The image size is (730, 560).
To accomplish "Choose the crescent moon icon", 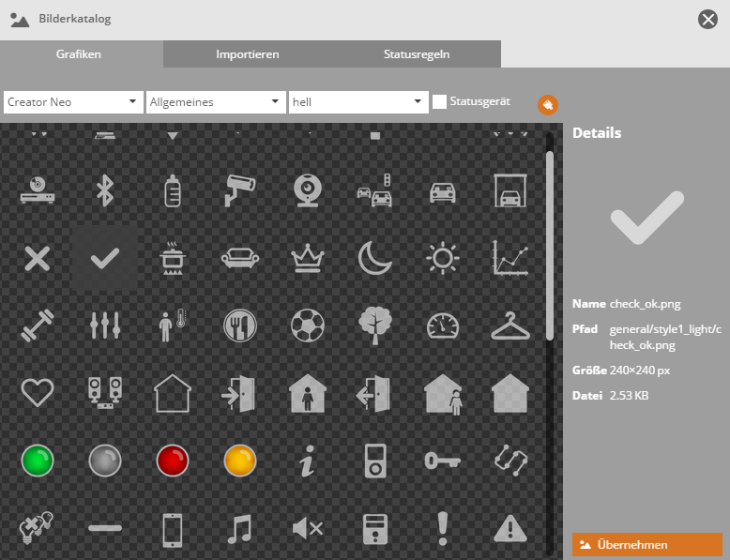I will tap(374, 257).
